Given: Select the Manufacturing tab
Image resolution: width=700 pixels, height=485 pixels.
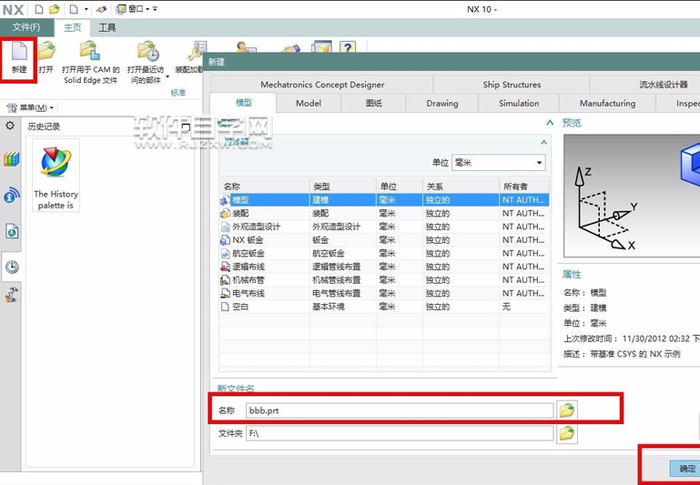Looking at the screenshot, I should click(607, 103).
